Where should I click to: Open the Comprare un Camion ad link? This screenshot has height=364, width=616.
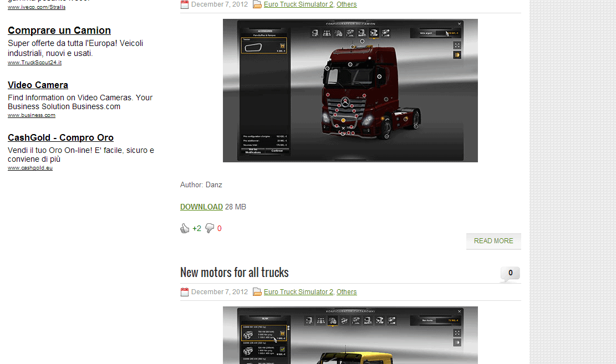click(59, 30)
